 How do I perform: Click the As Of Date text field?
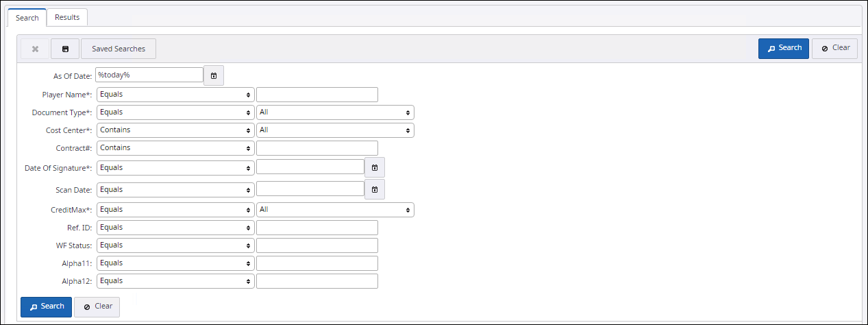tap(150, 75)
